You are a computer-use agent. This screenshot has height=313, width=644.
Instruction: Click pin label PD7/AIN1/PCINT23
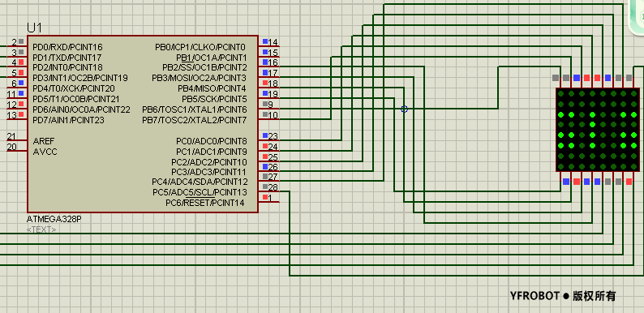(68, 120)
